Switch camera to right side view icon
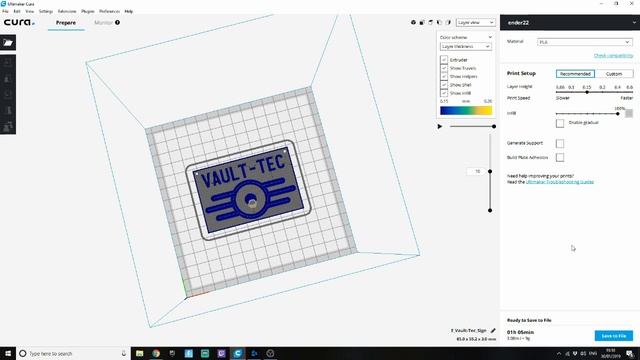Image resolution: width=640 pixels, height=360 pixels. (x=448, y=22)
